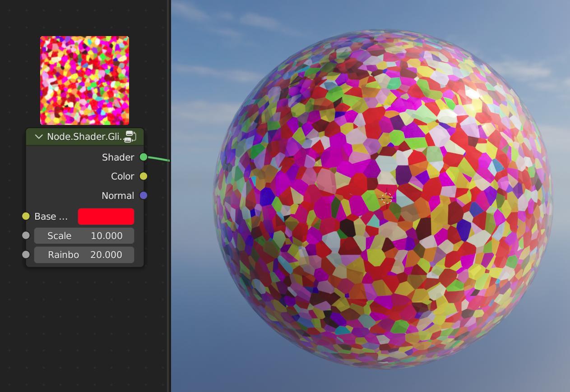Screen dimensions: 570x392
Task: Click the Scale 10.000 value field
Action: (x=84, y=235)
